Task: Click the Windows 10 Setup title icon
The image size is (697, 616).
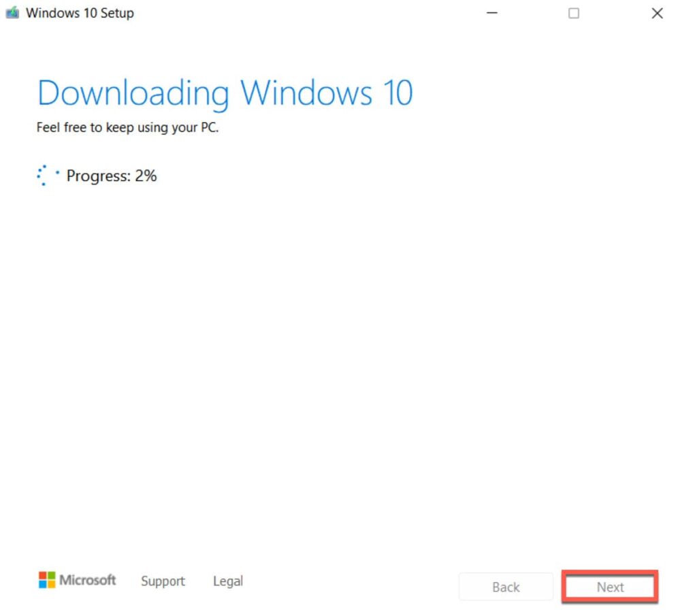Action: [x=12, y=12]
